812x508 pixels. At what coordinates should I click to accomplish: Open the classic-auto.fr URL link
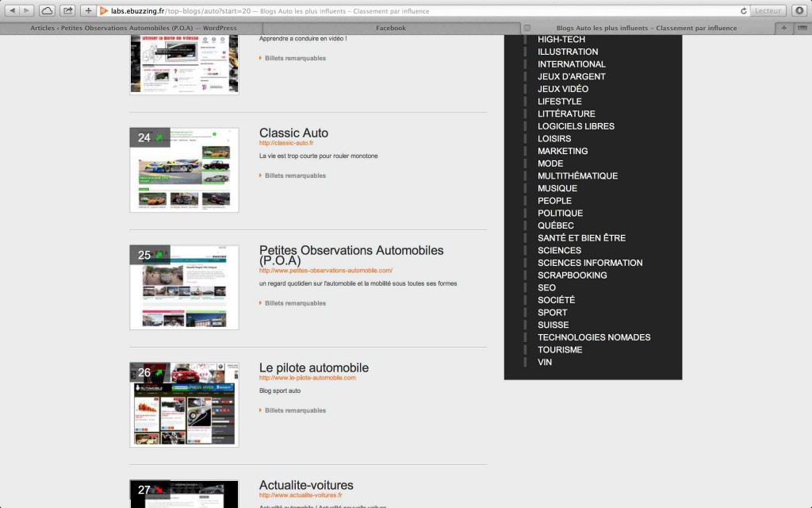286,143
